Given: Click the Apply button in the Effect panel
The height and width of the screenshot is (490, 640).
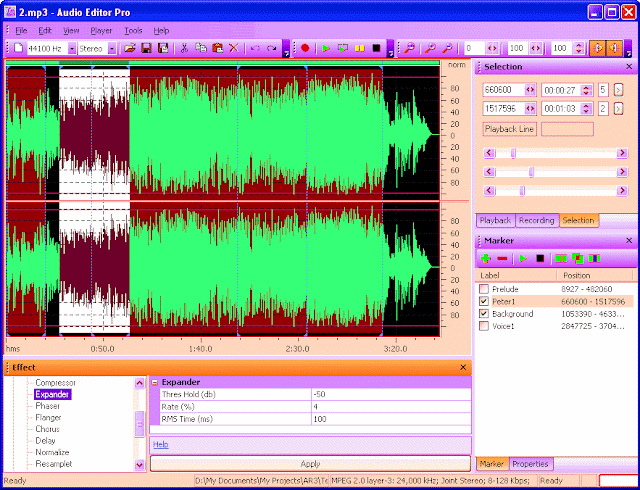Looking at the screenshot, I should [x=310, y=464].
